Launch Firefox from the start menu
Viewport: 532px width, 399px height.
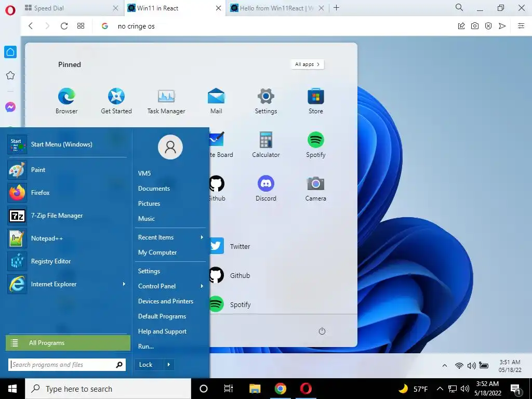(x=67, y=192)
